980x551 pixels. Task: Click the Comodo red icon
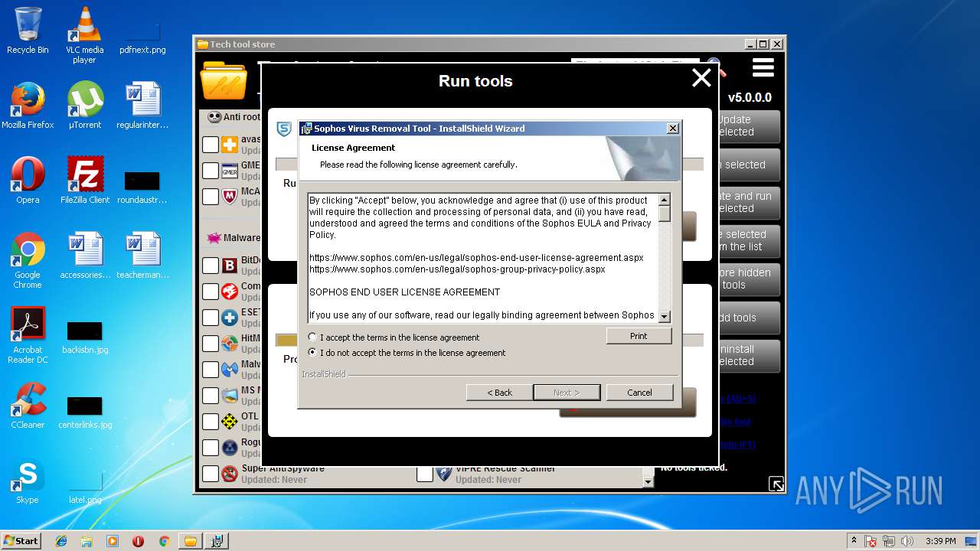click(230, 292)
